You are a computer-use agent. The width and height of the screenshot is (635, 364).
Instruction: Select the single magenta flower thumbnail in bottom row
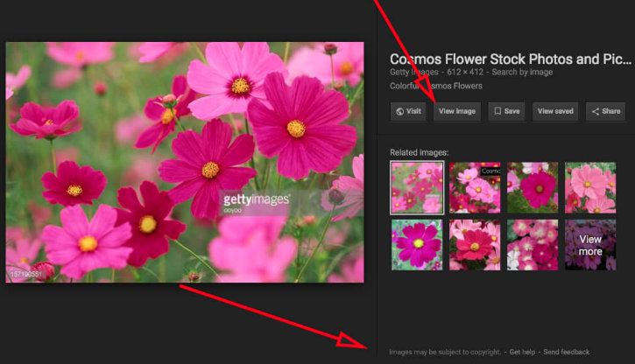tap(416, 244)
